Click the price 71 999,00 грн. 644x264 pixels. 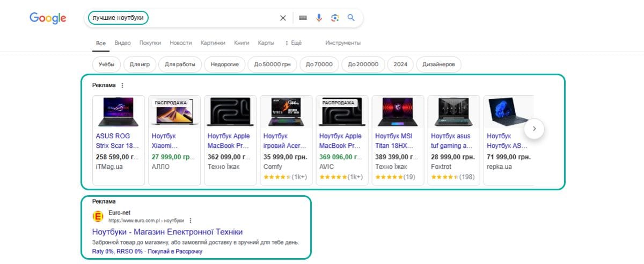pos(509,157)
